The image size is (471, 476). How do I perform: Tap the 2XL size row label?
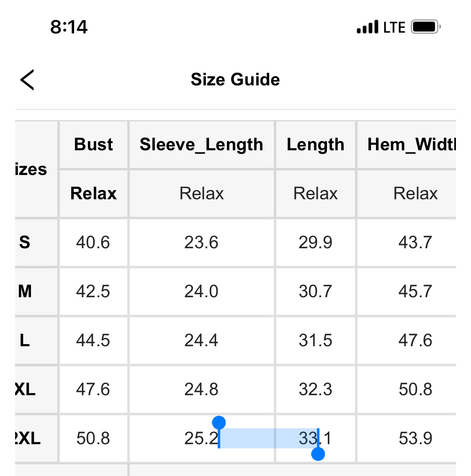[x=28, y=438]
